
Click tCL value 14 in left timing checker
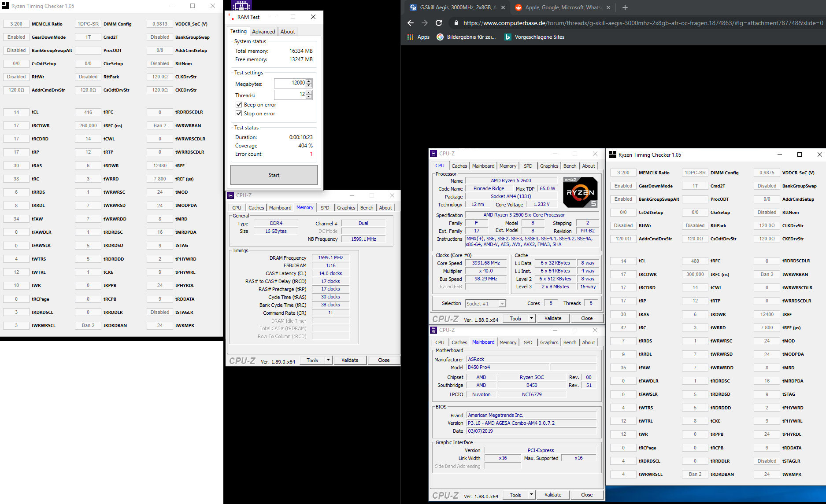pyautogui.click(x=16, y=112)
